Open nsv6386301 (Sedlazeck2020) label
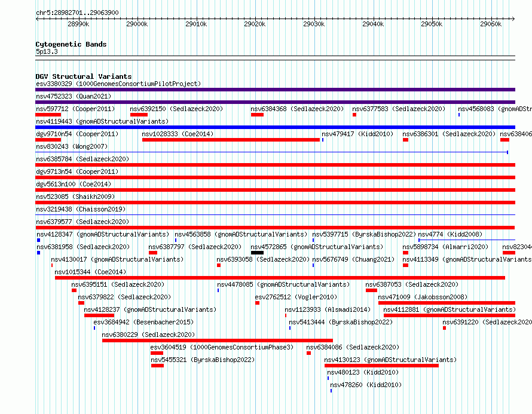The height and width of the screenshot is (414, 532). [x=450, y=134]
